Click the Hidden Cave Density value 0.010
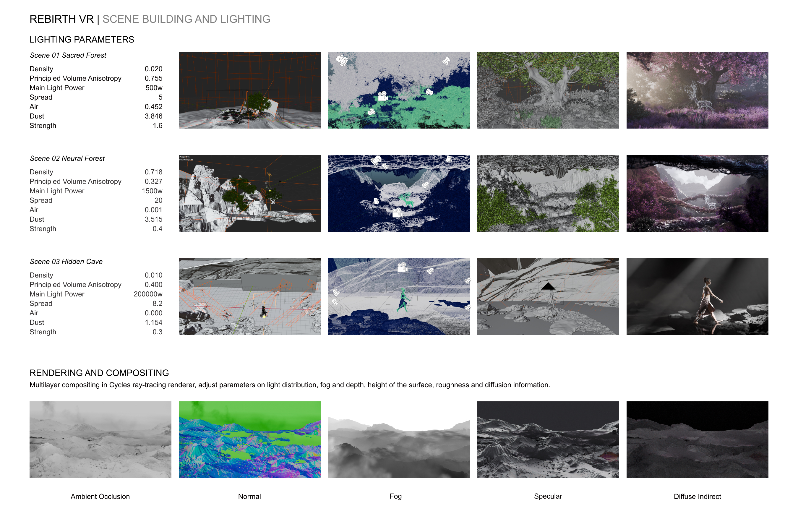 coord(153,275)
